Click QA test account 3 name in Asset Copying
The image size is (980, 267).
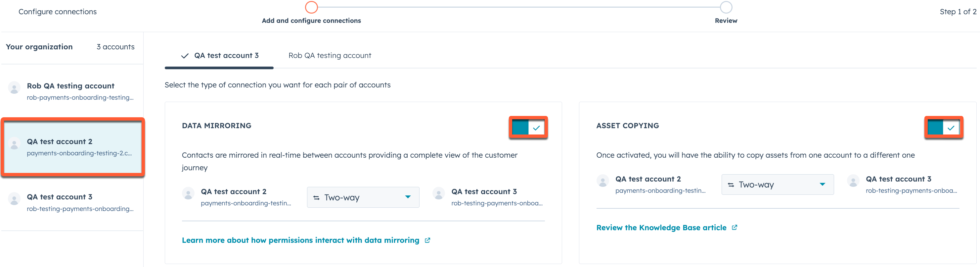coord(898,179)
